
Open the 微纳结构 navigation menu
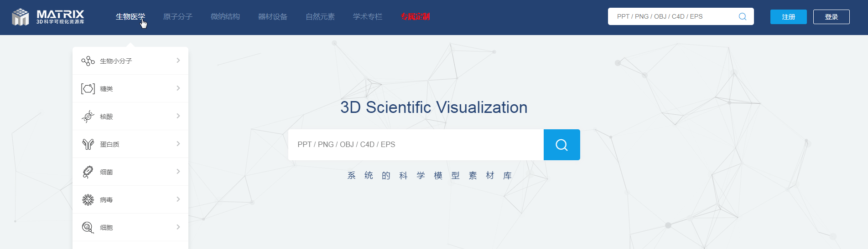pyautogui.click(x=225, y=17)
